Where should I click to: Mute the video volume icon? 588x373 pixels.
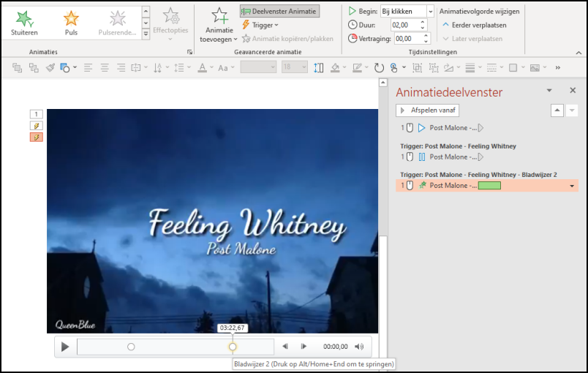(x=359, y=347)
